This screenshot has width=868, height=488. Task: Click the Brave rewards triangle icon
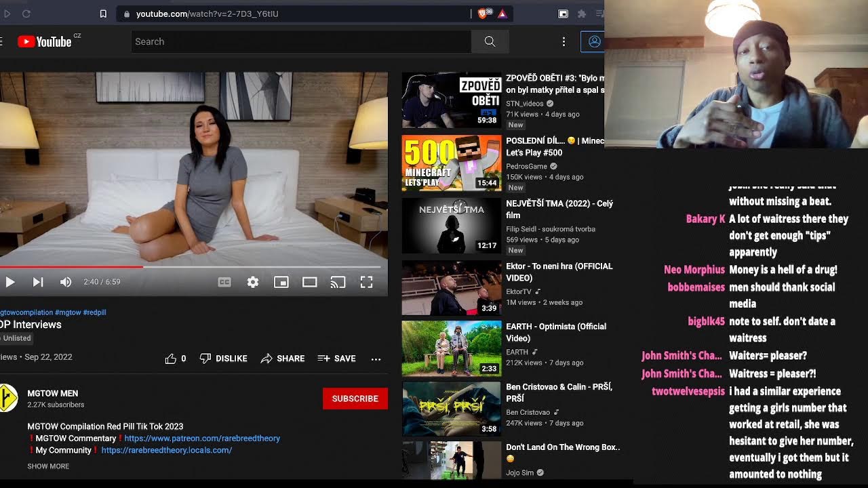coord(502,14)
